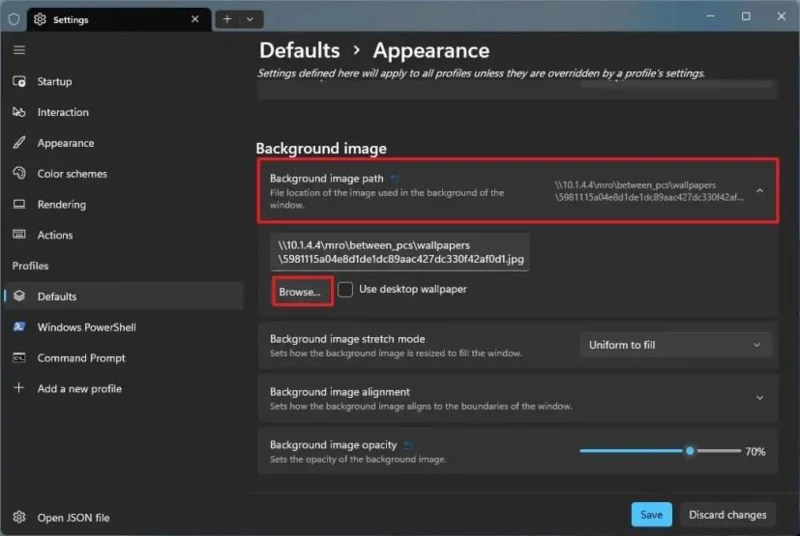Viewport: 800px width, 536px height.
Task: Reset the background image path value
Action: (x=395, y=178)
